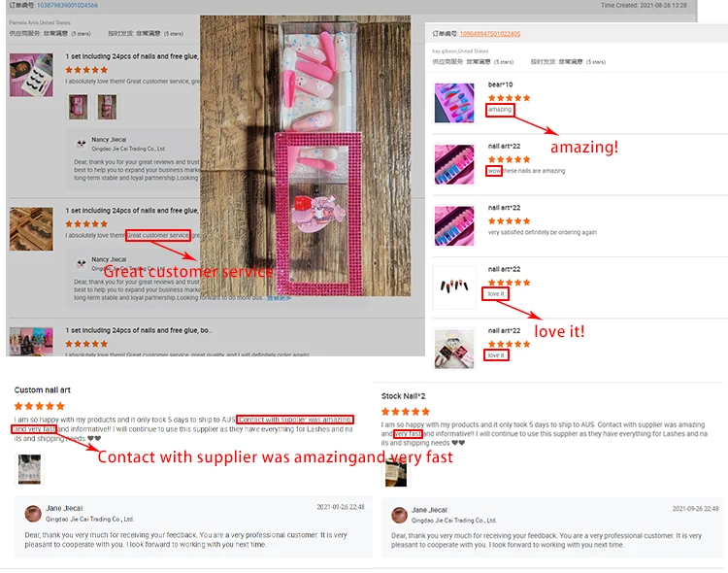Click Nancy Jiecai avatar in first reply
This screenshot has height=573, width=728.
(x=82, y=144)
